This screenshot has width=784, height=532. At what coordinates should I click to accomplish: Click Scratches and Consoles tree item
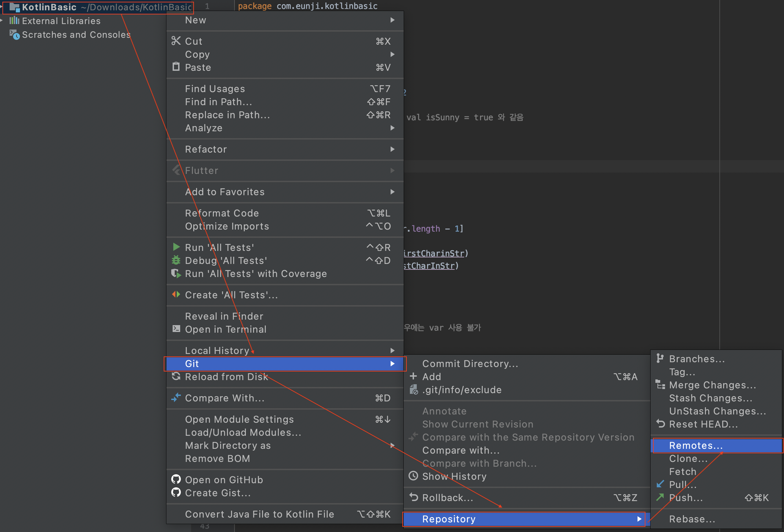coord(76,35)
